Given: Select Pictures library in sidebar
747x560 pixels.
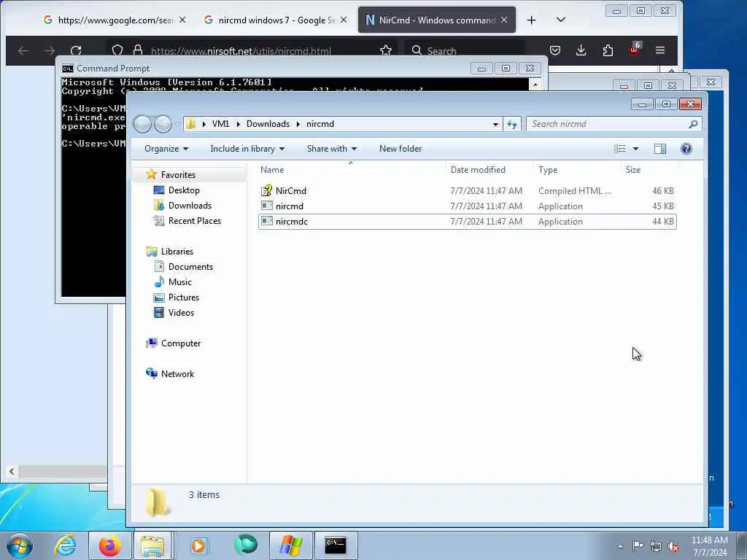Looking at the screenshot, I should point(183,297).
